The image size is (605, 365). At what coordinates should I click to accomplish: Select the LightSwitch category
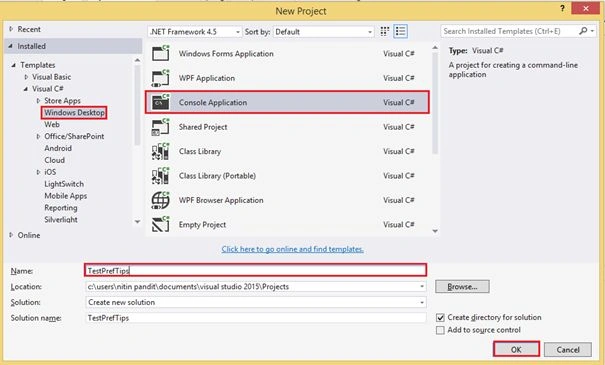(64, 184)
